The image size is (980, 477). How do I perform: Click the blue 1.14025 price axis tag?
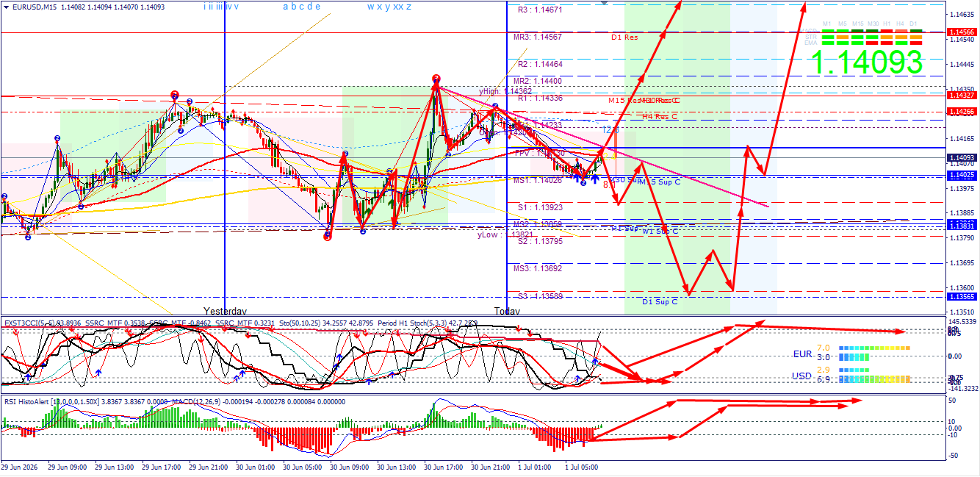point(962,176)
